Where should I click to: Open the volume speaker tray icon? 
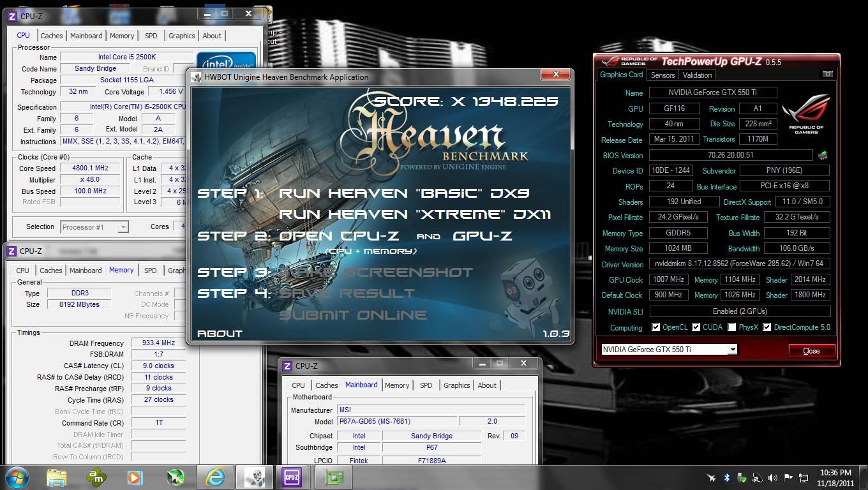point(773,477)
